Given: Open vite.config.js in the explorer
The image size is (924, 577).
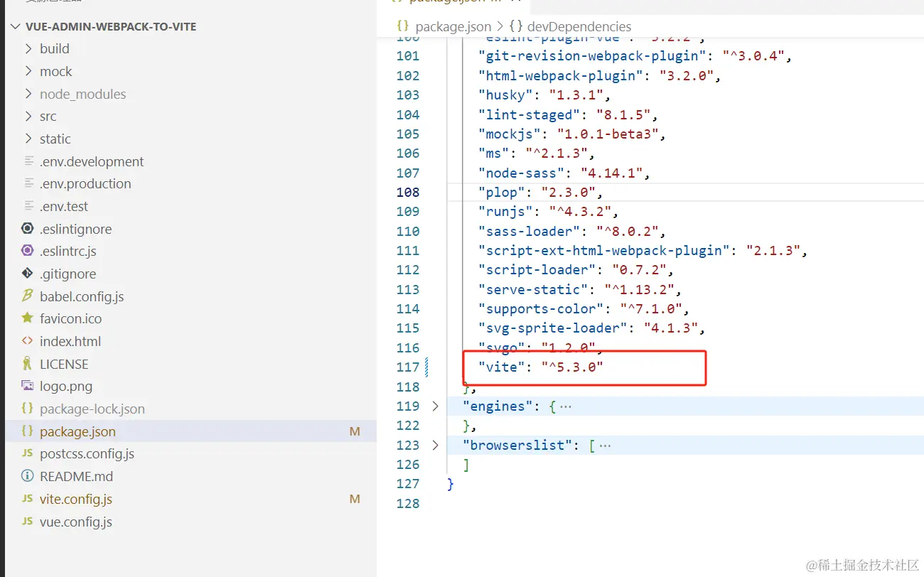Looking at the screenshot, I should point(188,499).
